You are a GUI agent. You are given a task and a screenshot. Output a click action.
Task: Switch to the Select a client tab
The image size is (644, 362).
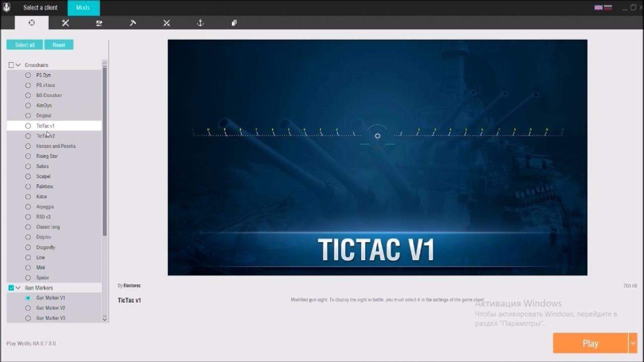[x=40, y=7]
